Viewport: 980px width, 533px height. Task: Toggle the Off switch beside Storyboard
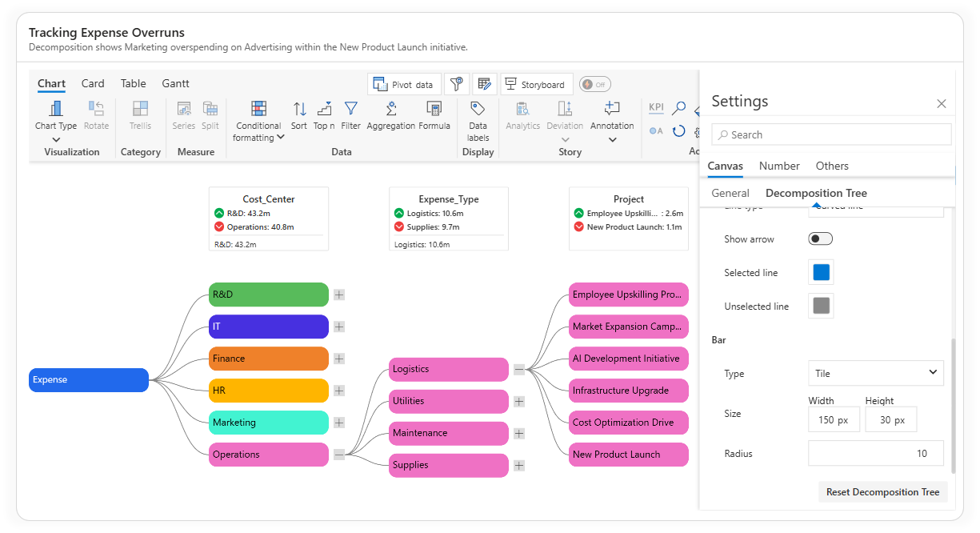coord(594,84)
